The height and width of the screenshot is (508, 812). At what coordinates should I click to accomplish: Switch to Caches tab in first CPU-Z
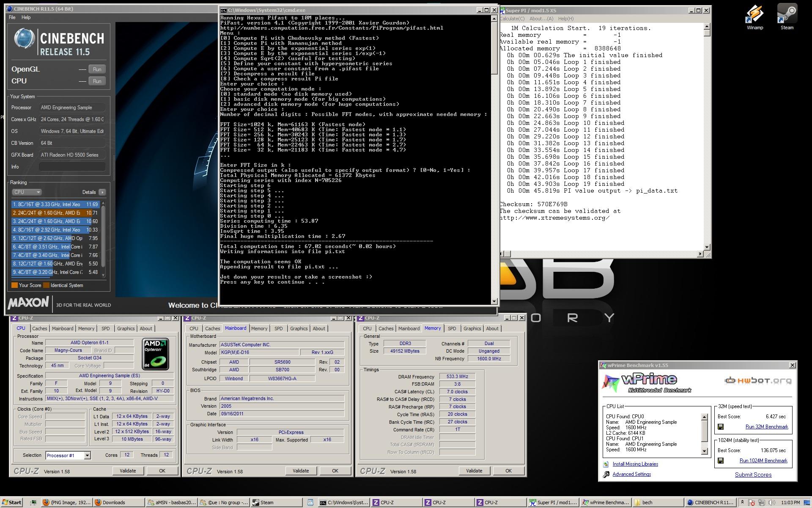point(40,329)
